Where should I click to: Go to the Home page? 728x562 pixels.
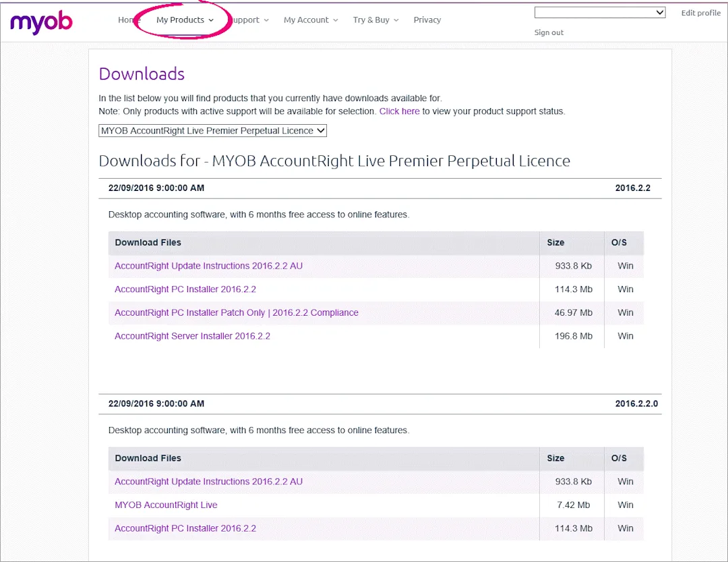click(x=128, y=20)
